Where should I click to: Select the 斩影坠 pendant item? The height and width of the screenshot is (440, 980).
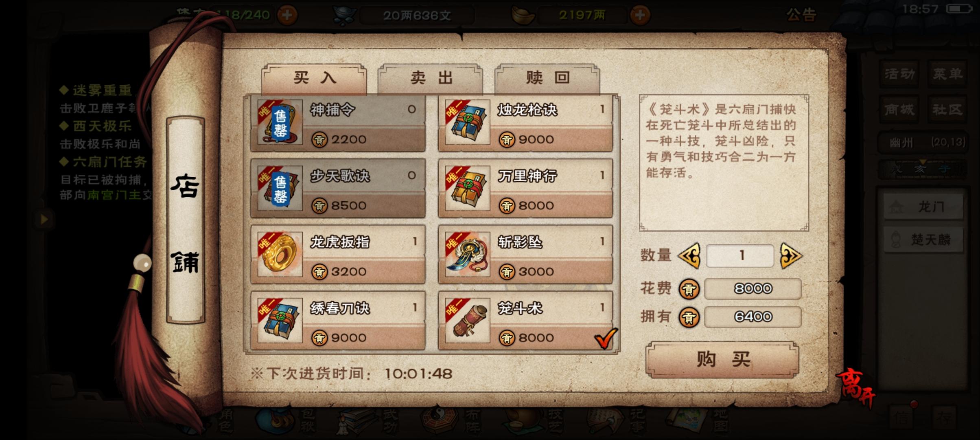coord(525,255)
